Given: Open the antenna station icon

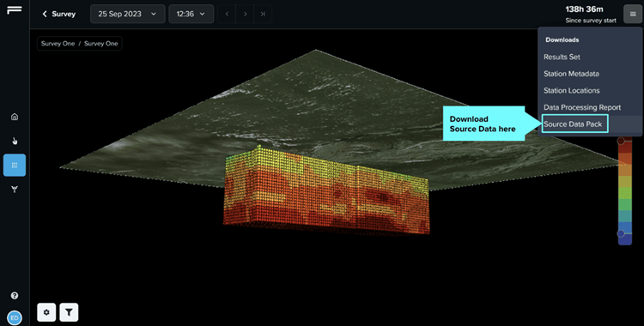Looking at the screenshot, I should [x=15, y=190].
